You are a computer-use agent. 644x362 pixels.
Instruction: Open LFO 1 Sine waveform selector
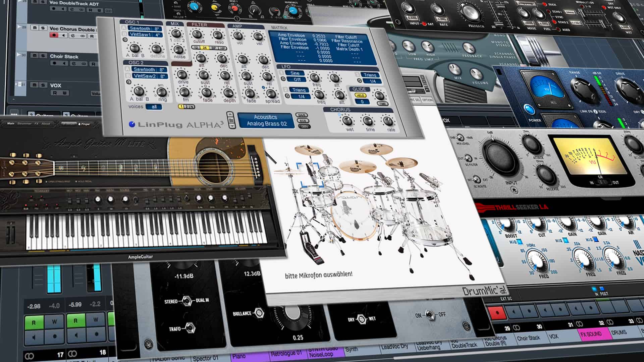295,73
